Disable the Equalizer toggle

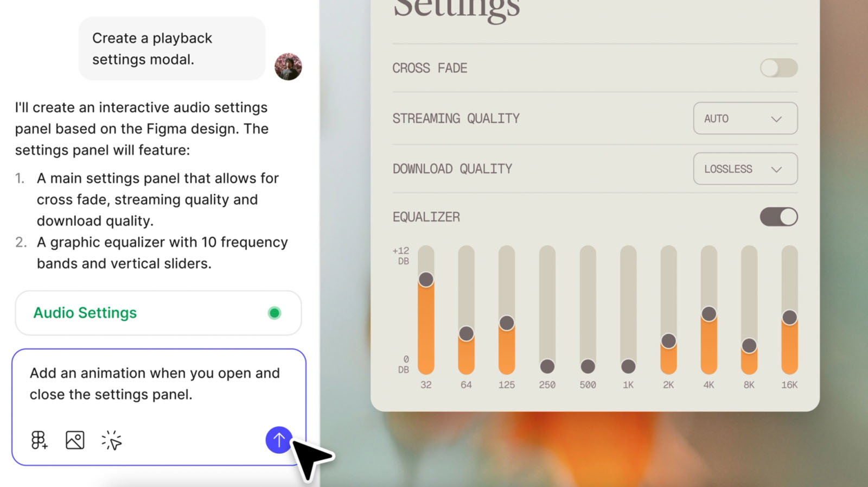778,217
